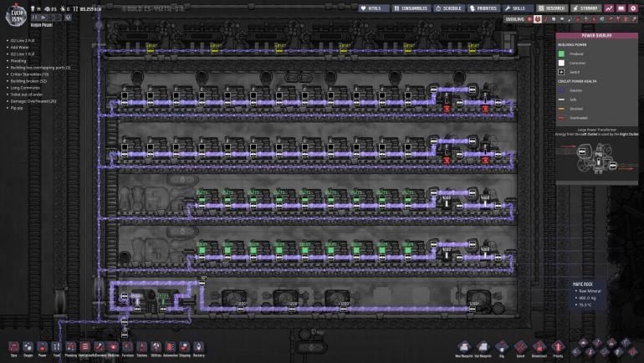The image size is (644, 363).
Task: Open the Furniture build category
Action: [128, 348]
